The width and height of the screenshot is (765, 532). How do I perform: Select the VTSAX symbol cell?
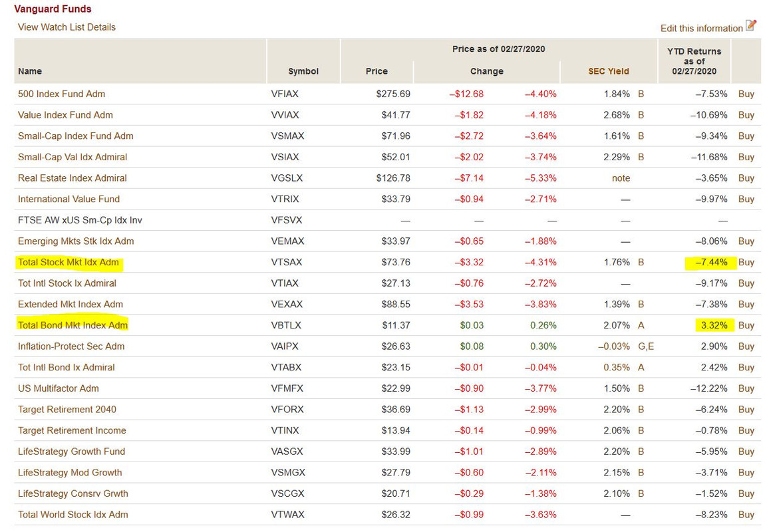point(287,262)
